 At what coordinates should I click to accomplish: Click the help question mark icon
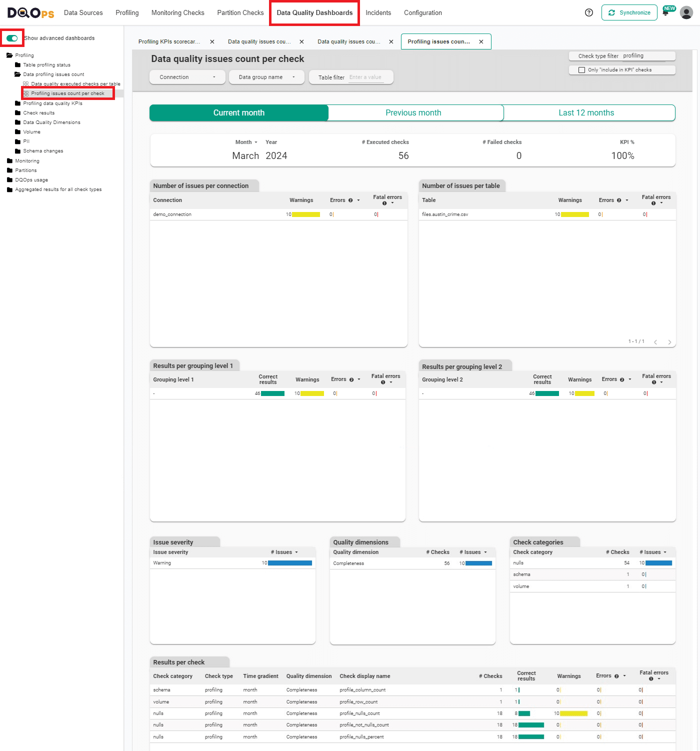click(x=589, y=12)
